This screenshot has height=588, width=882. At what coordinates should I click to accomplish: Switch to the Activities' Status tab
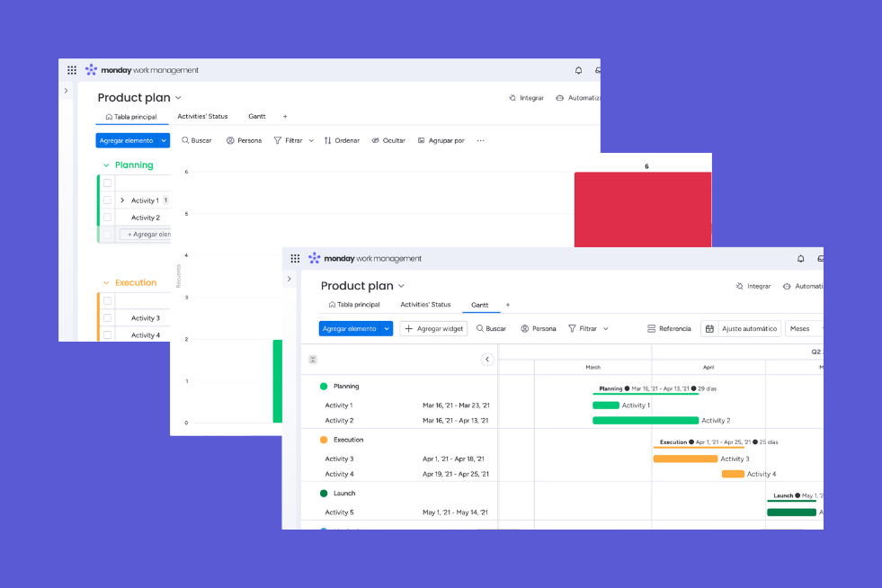[201, 116]
